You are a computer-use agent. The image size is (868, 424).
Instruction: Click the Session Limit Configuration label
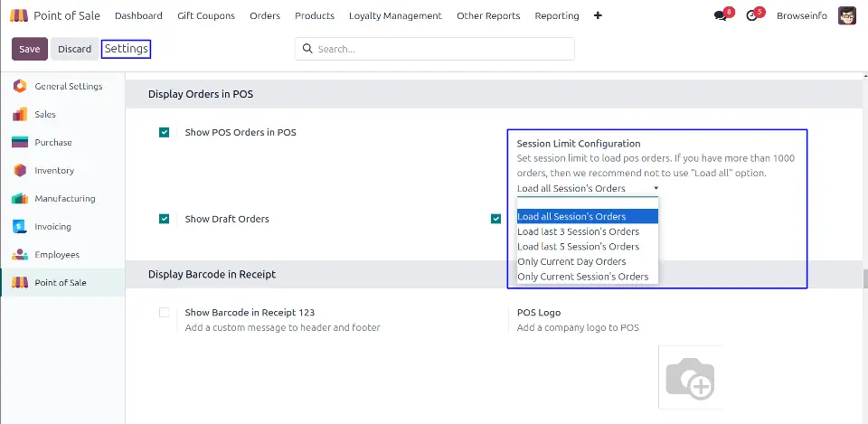579,144
